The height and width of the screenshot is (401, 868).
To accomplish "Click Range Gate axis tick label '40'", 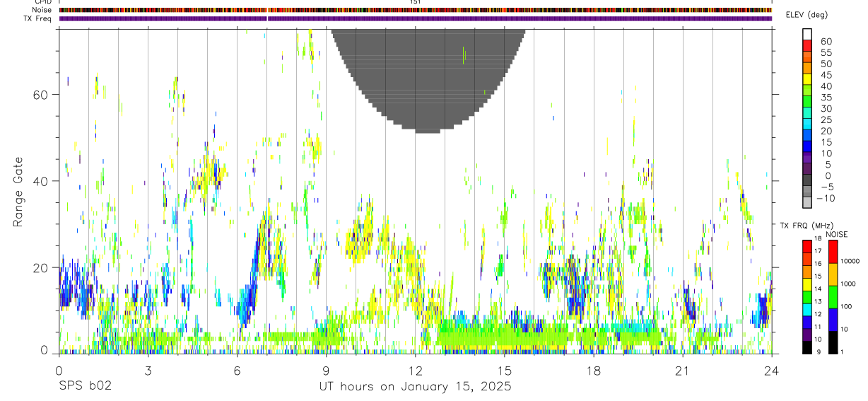I will [41, 181].
